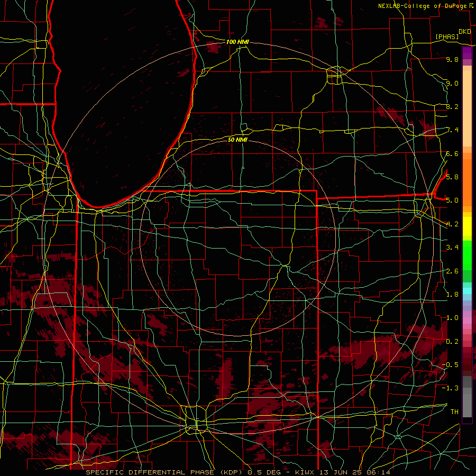Click the -0.5 legend value
Screen dimensions: 476x476
(x=451, y=364)
